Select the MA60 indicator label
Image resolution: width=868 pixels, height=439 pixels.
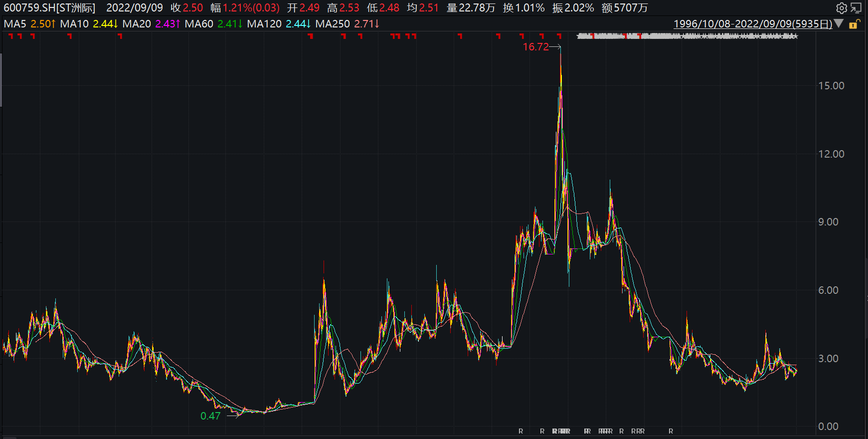198,24
